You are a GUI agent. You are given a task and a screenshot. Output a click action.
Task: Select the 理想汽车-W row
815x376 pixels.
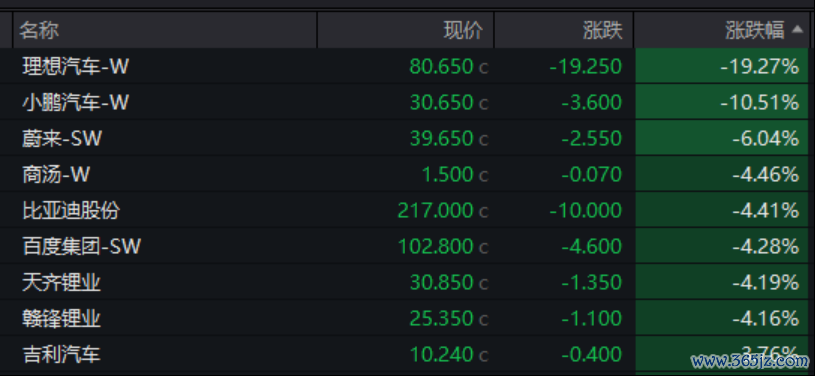(407, 67)
